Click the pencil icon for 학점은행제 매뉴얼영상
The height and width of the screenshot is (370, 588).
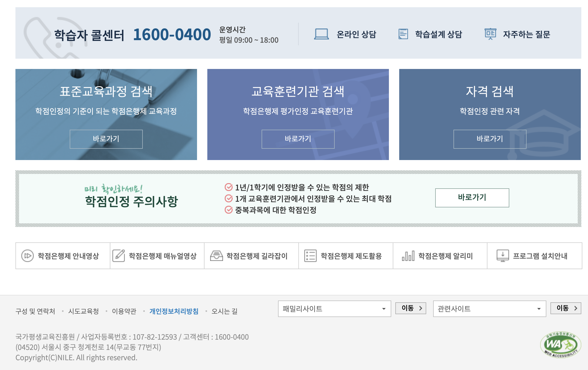[119, 256]
